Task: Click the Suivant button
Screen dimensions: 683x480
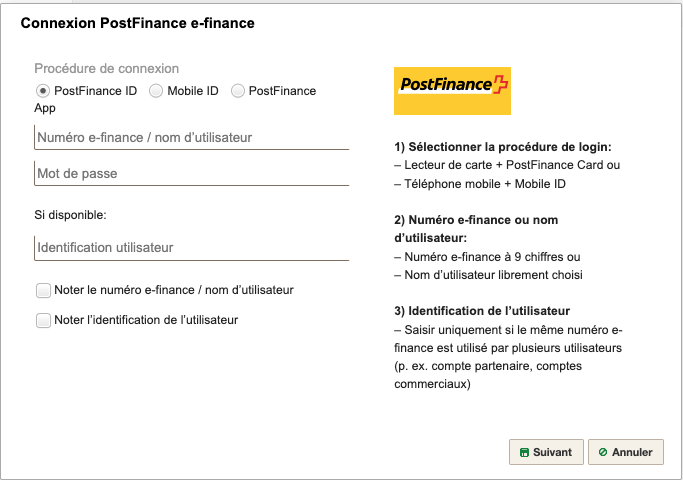Action: pos(546,452)
